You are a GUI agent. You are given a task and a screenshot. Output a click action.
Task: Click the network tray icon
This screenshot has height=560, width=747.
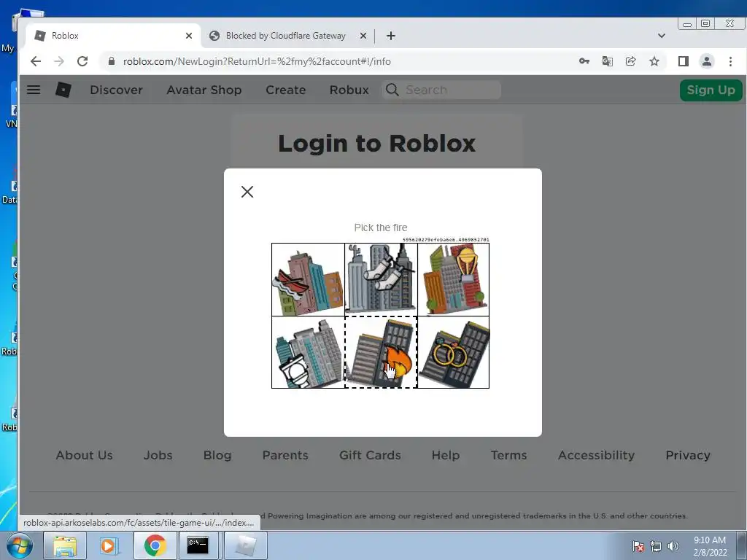coord(656,546)
